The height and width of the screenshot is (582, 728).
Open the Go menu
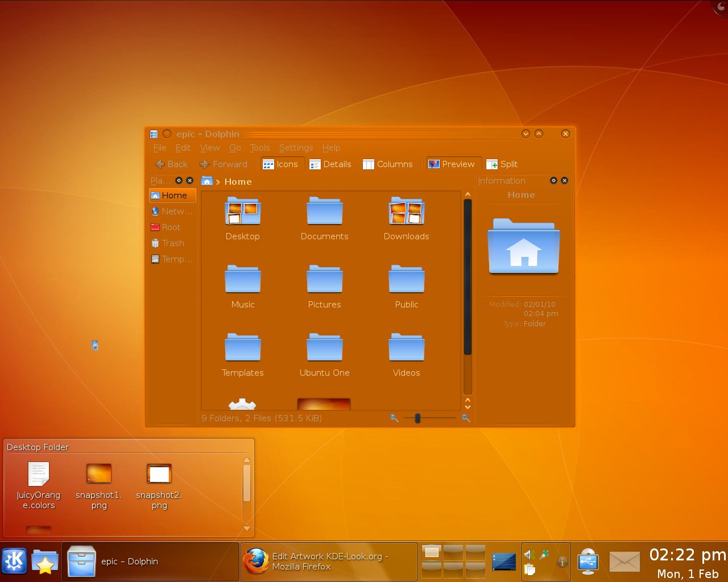click(x=235, y=148)
